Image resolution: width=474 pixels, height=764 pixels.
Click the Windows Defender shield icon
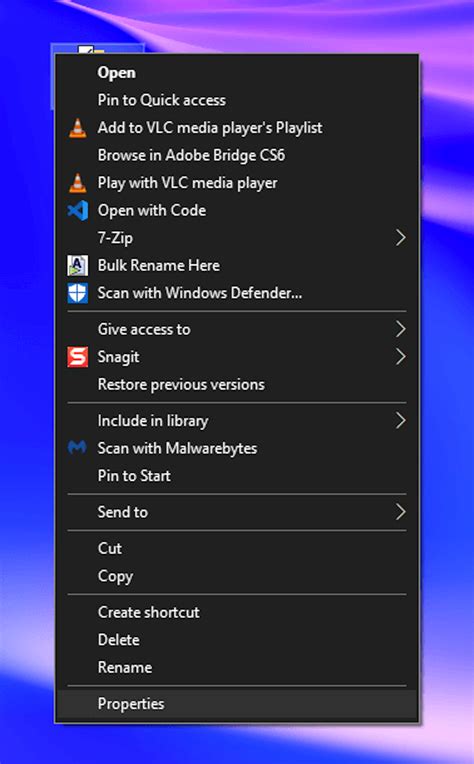pos(77,293)
